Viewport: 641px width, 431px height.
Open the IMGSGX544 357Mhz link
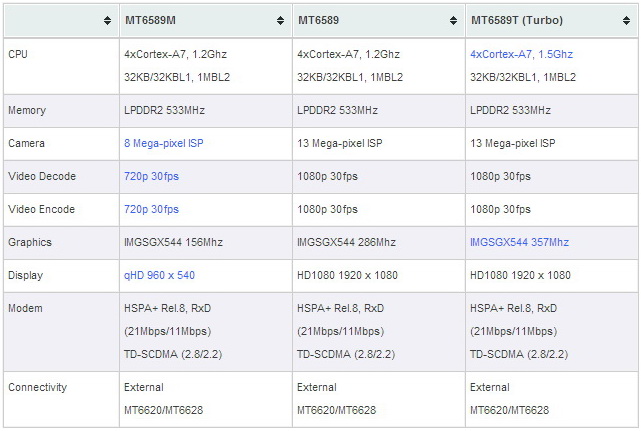pyautogui.click(x=519, y=242)
